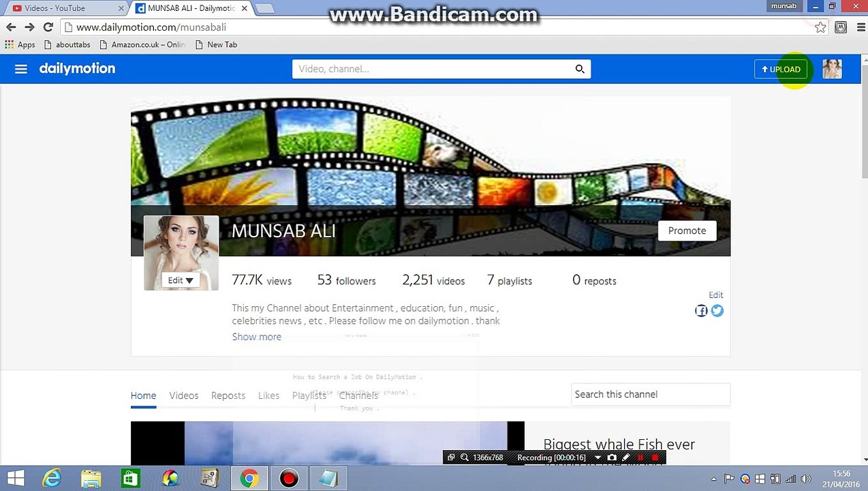The width and height of the screenshot is (868, 491).
Task: Click the Facebook share icon
Action: (x=701, y=311)
